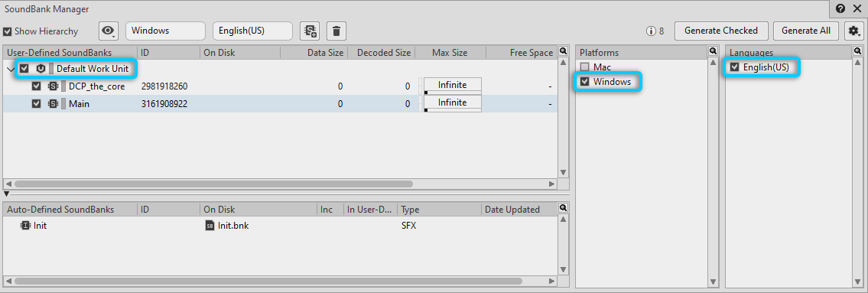The image size is (868, 293).
Task: Click the Languages panel header
Action: [788, 53]
